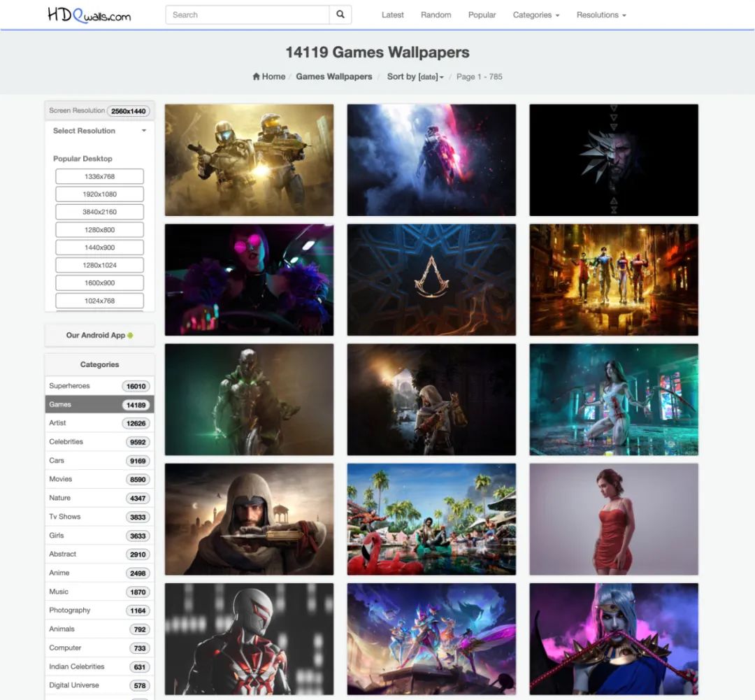This screenshot has height=700, width=755.
Task: Open the Artist category
Action: (100, 423)
